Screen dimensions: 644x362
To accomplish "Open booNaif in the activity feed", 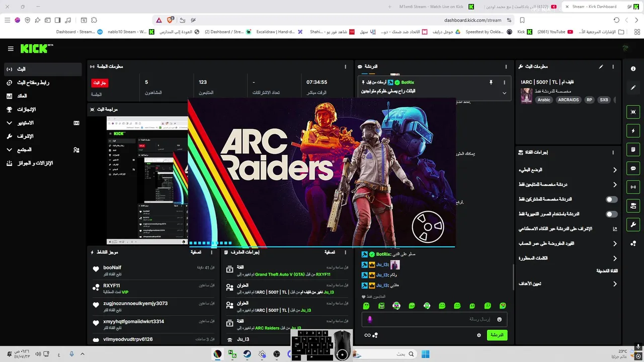I will [x=112, y=268].
